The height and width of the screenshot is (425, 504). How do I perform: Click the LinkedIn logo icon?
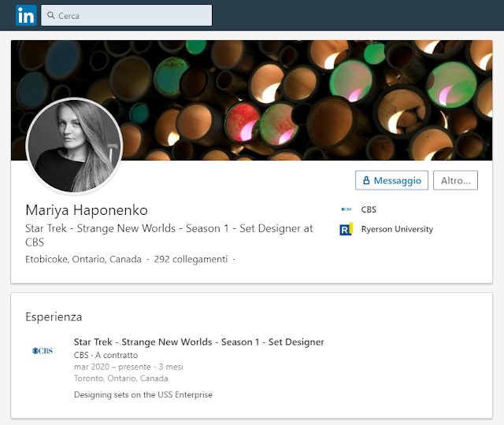[x=26, y=16]
